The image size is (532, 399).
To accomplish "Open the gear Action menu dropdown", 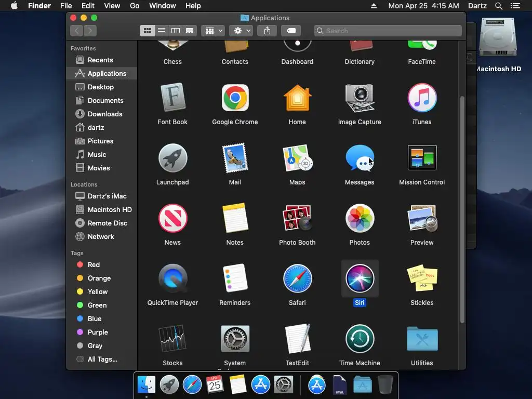I will 241,31.
